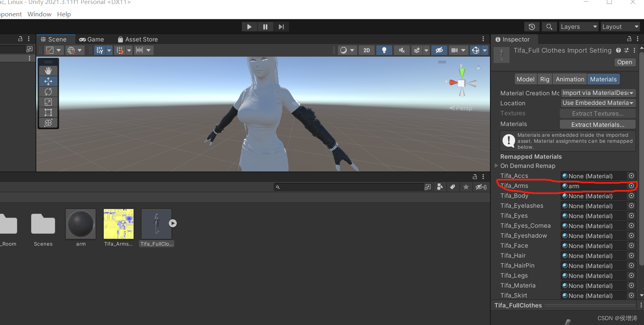Open the Scene view more options menu
644x325 pixels.
pos(483,39)
